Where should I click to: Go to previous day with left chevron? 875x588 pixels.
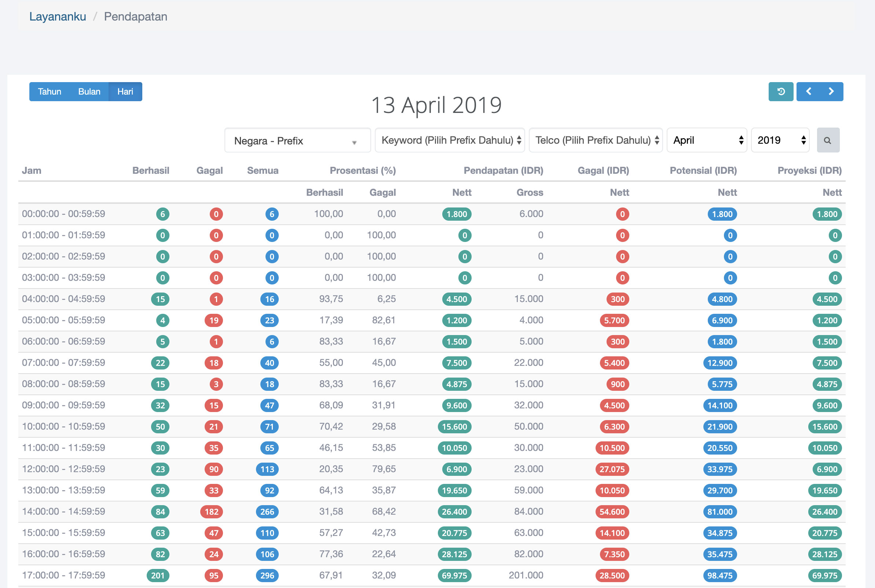(x=809, y=92)
